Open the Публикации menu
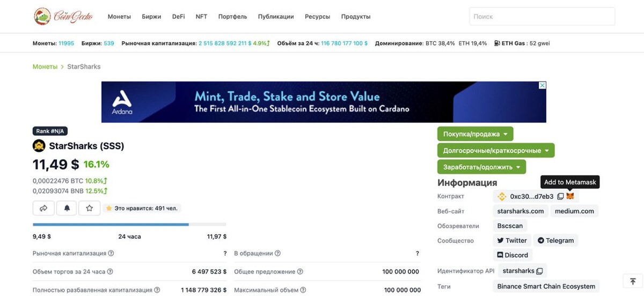644x296 pixels. 276,17
